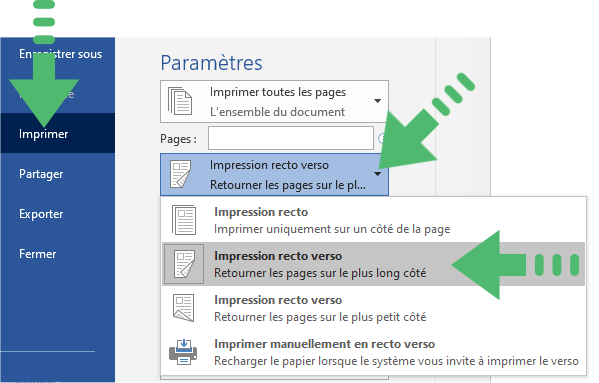Expand the Imprimer toutes les pages dropdown

274,101
